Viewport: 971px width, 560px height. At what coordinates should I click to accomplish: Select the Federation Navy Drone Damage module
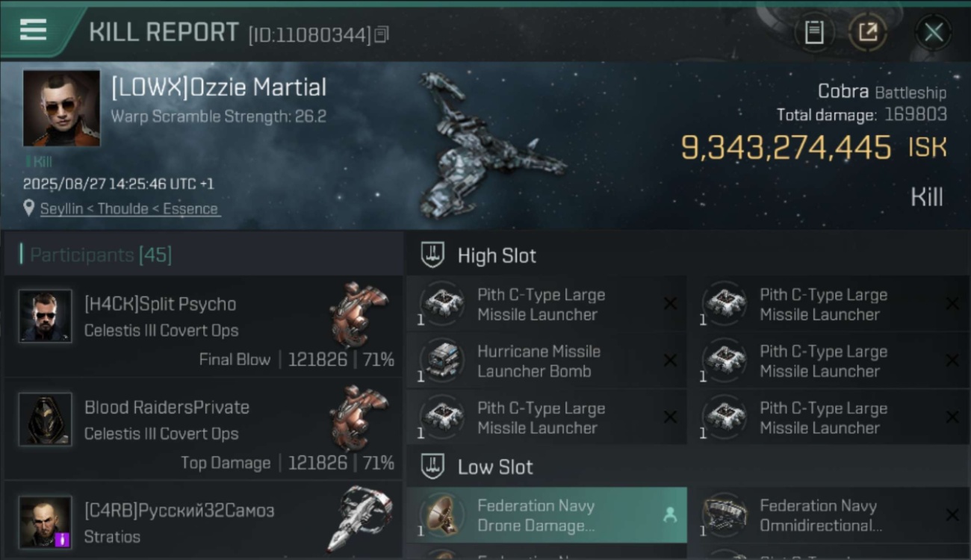[x=536, y=515]
